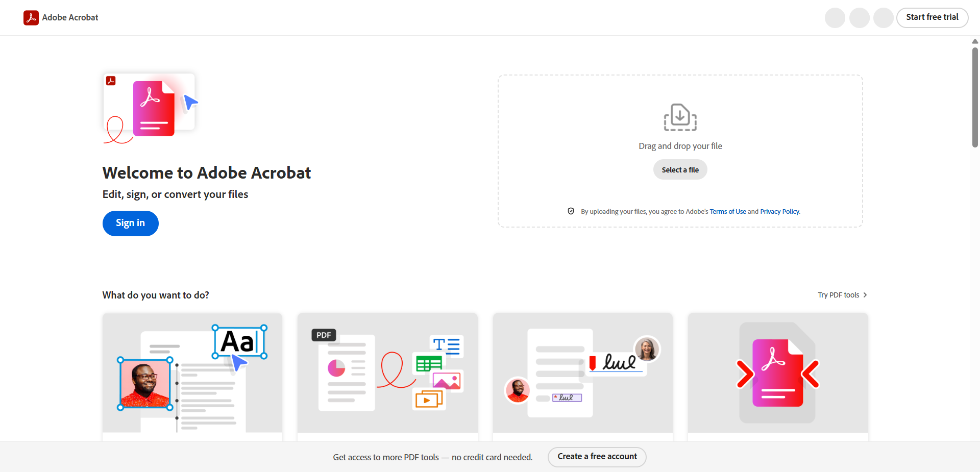
Task: Click the "Drag and drop your file" text
Action: (680, 146)
